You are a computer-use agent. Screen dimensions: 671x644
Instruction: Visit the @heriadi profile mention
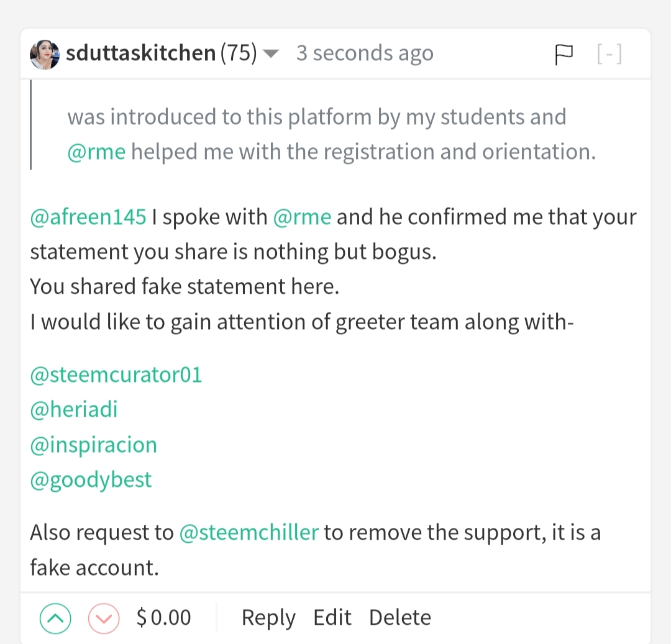(73, 410)
